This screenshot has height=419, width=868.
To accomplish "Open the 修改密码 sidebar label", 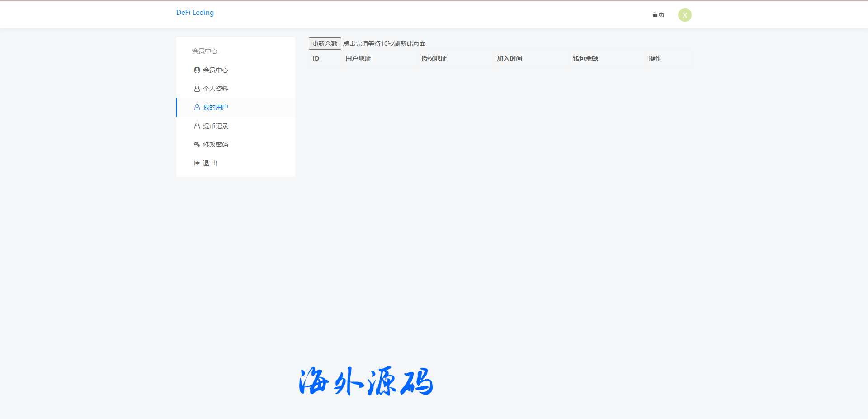I will point(216,144).
